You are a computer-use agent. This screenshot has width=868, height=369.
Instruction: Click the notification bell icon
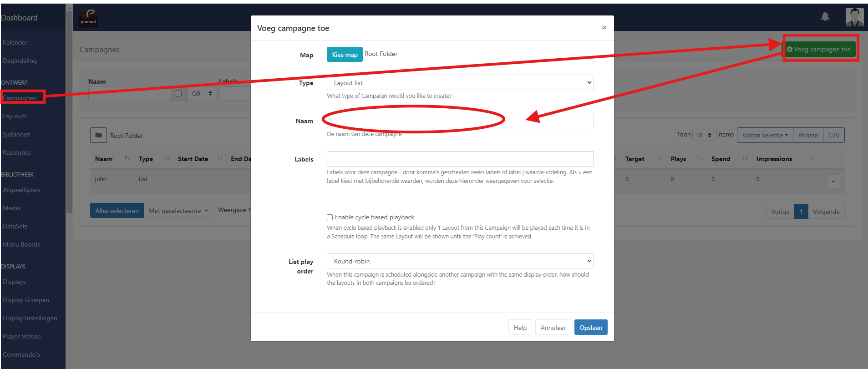pyautogui.click(x=825, y=17)
